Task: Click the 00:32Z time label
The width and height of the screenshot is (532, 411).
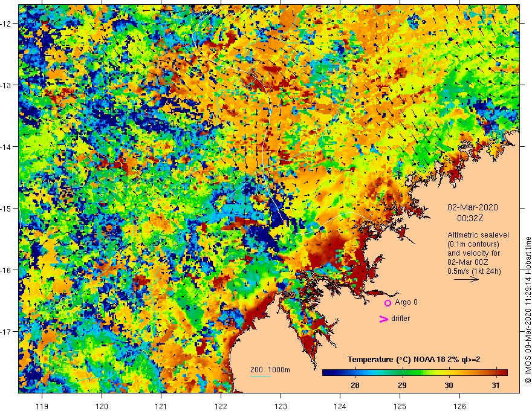Action: coord(470,218)
